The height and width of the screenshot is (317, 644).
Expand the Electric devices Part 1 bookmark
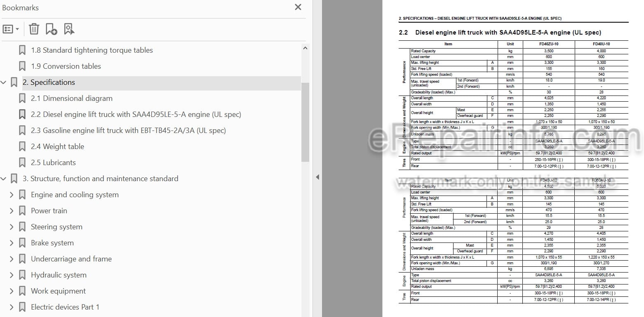[12, 307]
